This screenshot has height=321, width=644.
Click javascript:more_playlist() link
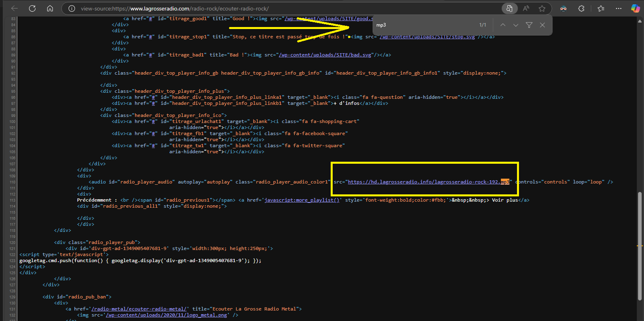[302, 200]
